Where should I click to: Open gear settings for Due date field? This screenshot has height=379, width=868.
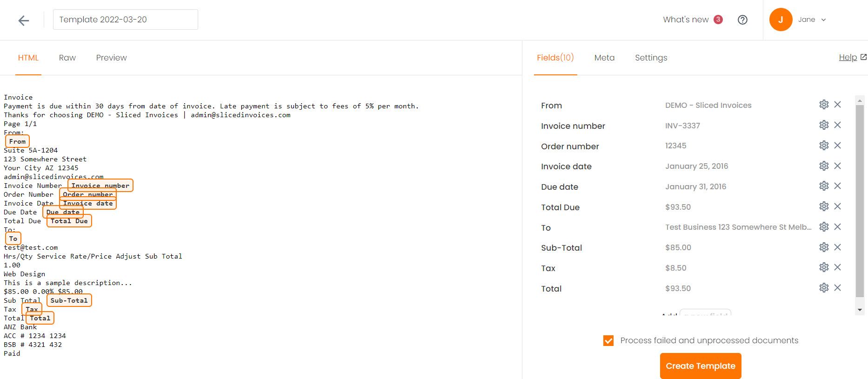coord(824,186)
